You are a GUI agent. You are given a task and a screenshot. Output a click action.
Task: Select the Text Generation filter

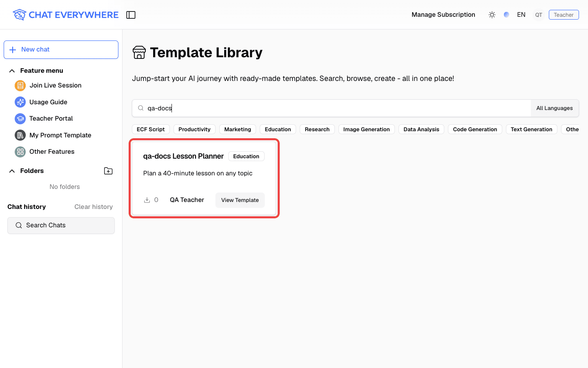pos(531,129)
